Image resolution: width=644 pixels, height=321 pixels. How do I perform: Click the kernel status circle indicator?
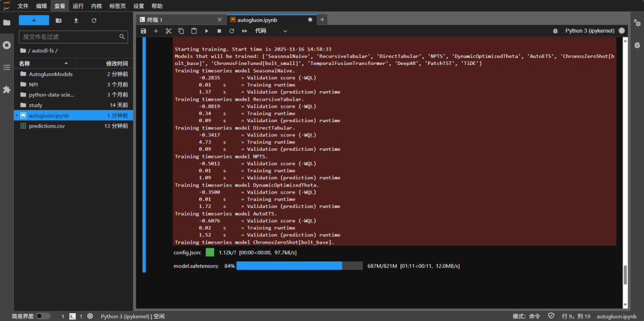pyautogui.click(x=621, y=31)
